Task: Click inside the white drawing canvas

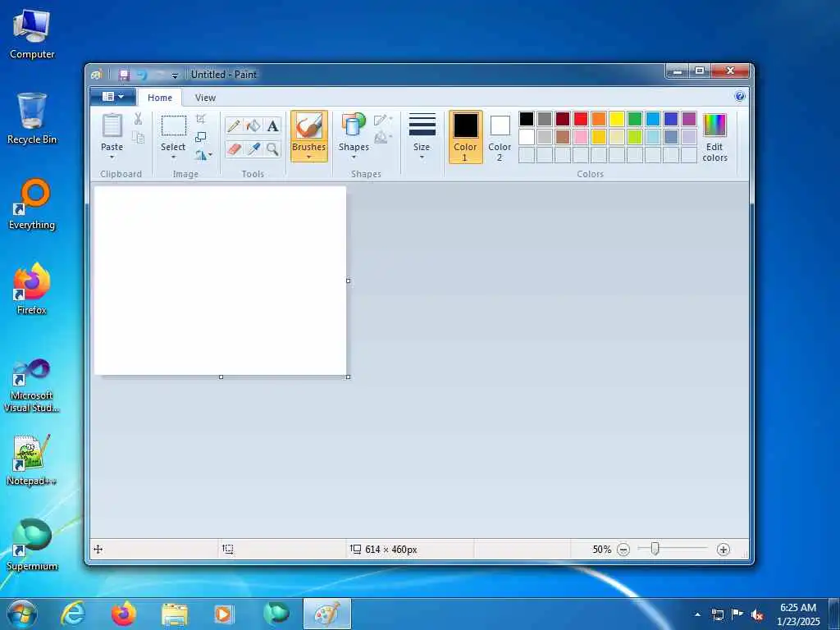Action: (220, 281)
